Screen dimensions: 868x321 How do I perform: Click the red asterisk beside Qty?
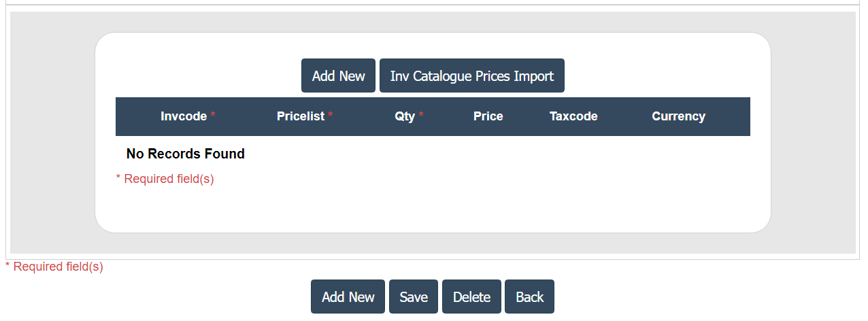pyautogui.click(x=421, y=116)
